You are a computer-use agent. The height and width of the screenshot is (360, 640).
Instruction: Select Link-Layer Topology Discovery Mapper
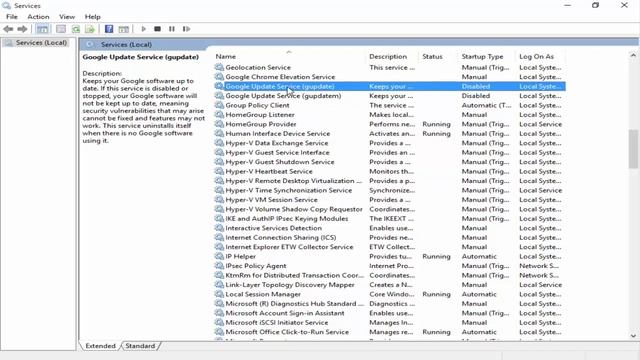click(389, 284)
